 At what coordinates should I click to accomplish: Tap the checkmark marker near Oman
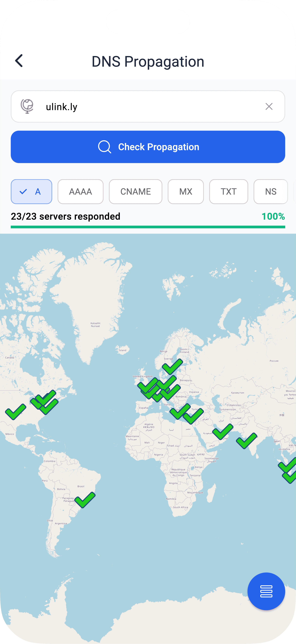click(x=223, y=432)
